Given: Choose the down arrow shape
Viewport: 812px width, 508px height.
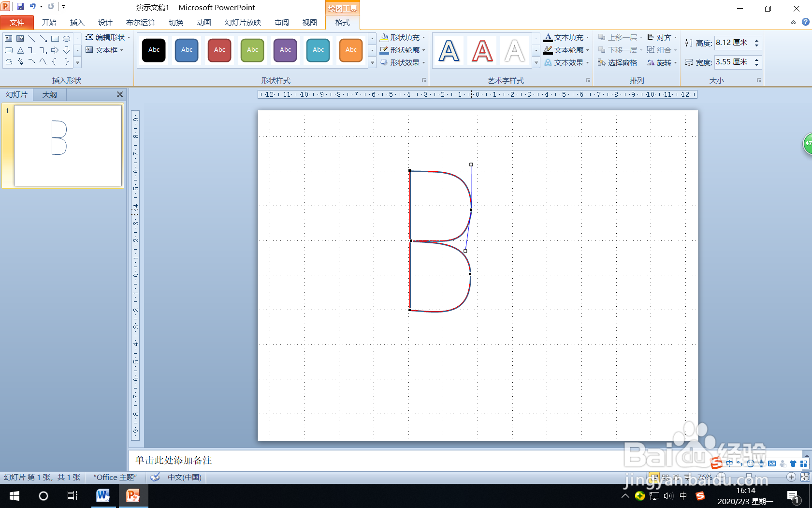Looking at the screenshot, I should (67, 50).
